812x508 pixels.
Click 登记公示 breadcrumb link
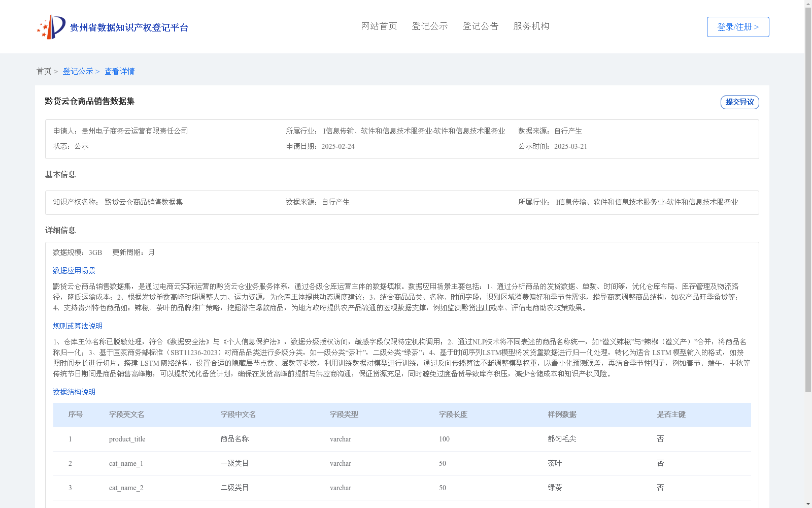[78, 71]
